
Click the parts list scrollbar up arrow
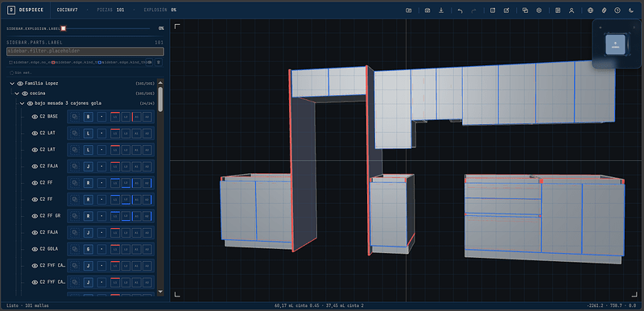[160, 81]
